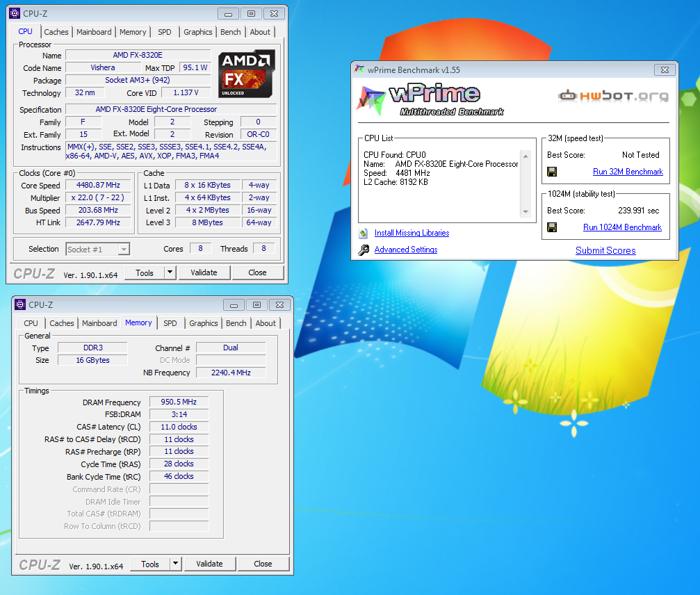Click Validate button in Memory CPU-Z window
The image size is (700, 595).
coord(209,563)
